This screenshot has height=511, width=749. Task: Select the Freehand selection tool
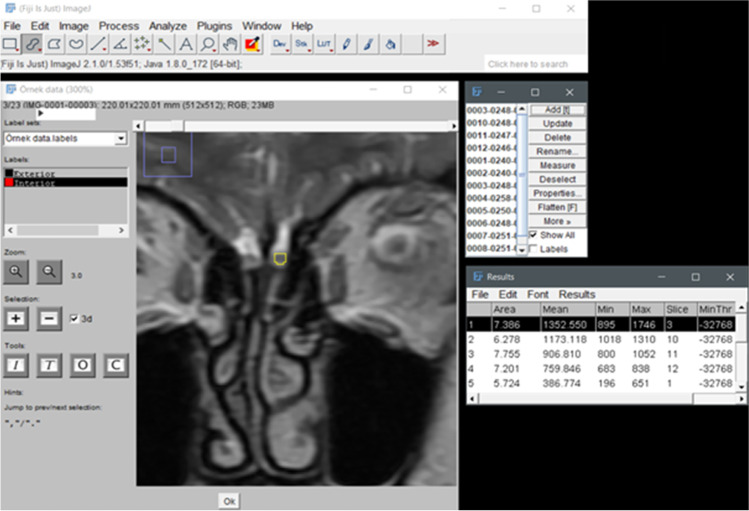pos(76,44)
